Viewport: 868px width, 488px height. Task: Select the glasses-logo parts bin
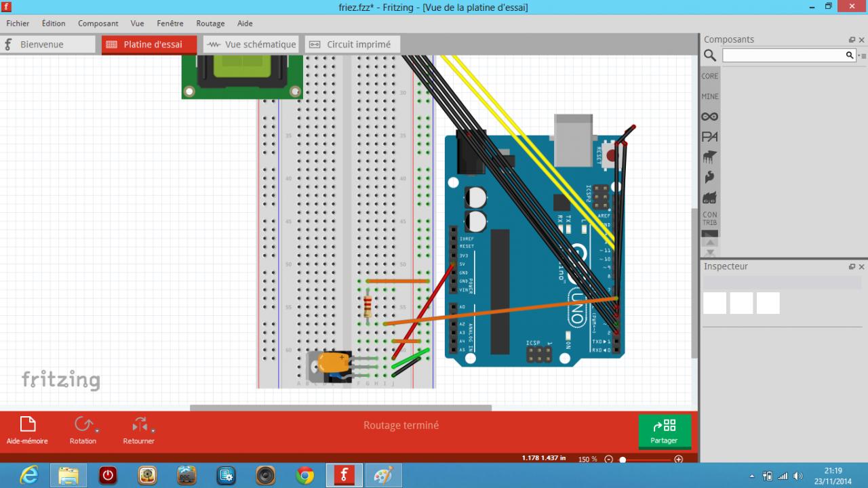(x=710, y=198)
